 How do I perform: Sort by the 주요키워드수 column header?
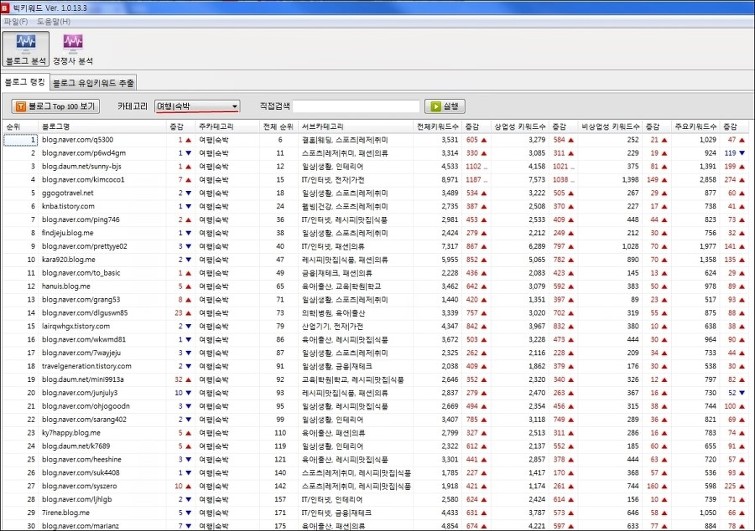tap(695, 127)
